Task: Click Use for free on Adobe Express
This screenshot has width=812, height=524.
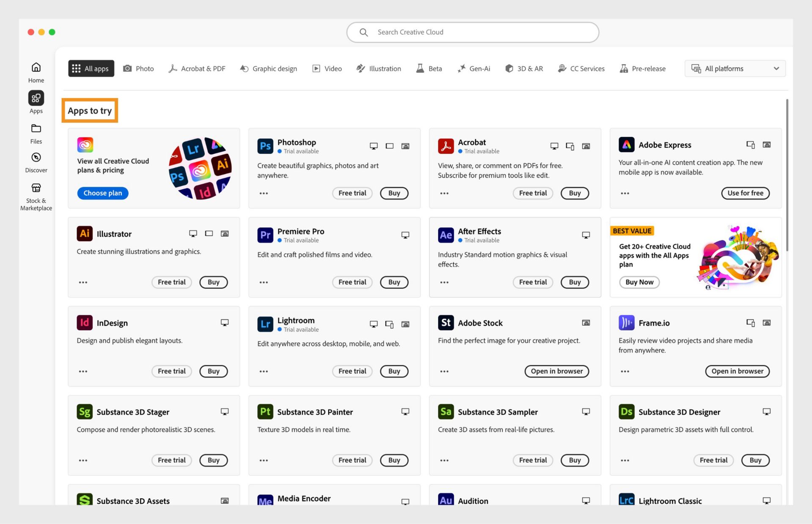Action: (745, 193)
